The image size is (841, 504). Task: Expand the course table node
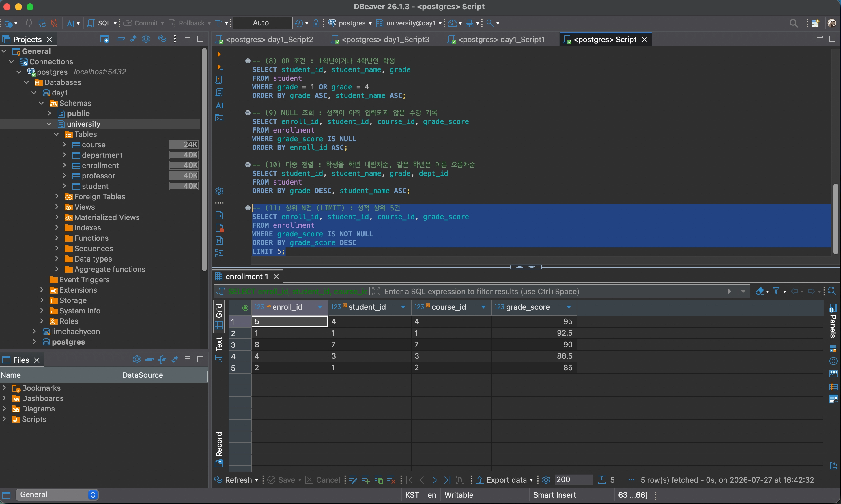(64, 145)
